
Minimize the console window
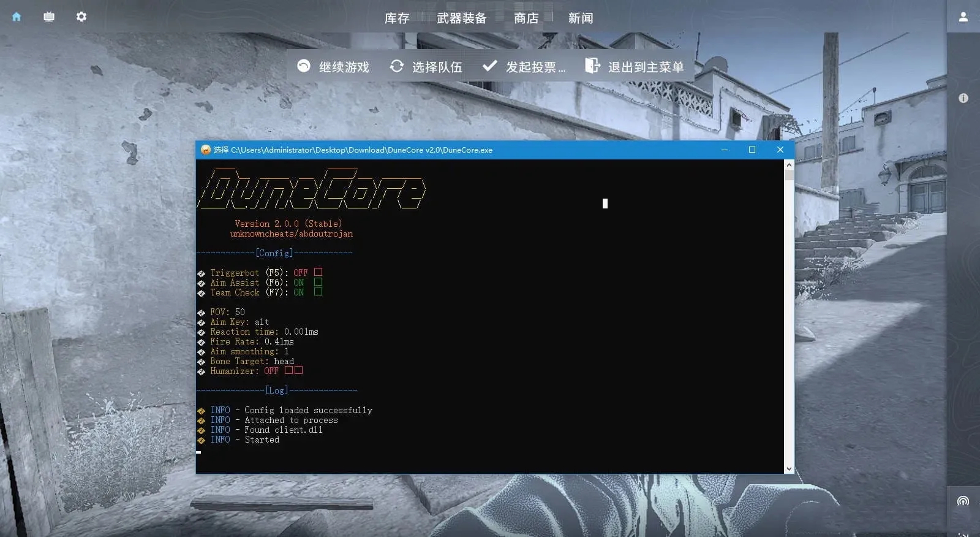(x=725, y=150)
